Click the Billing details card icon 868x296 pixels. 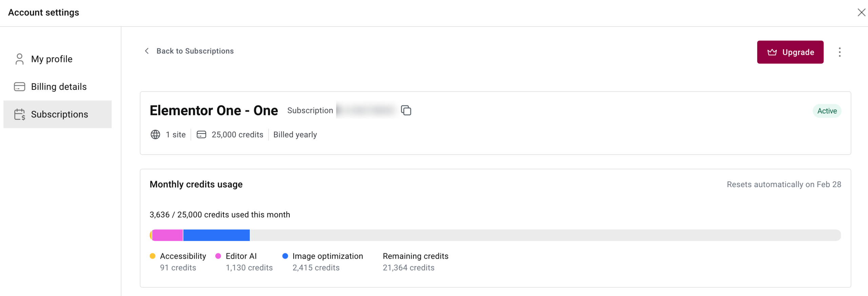tap(19, 87)
